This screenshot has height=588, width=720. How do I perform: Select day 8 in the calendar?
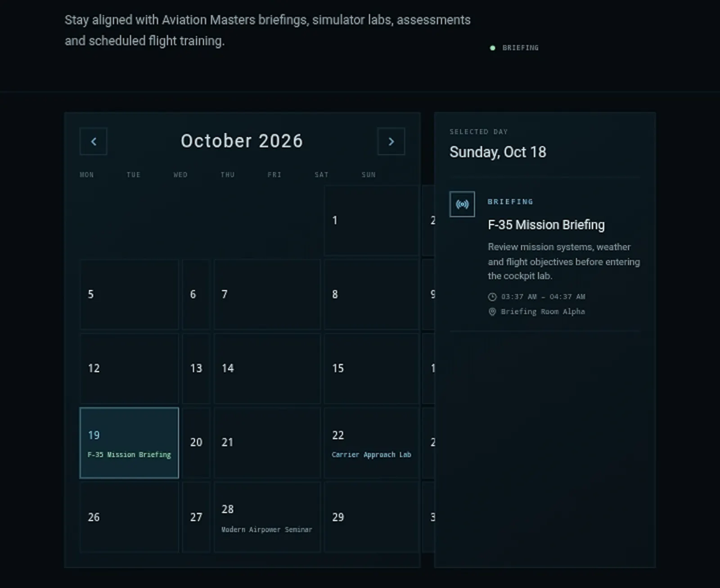coord(372,294)
